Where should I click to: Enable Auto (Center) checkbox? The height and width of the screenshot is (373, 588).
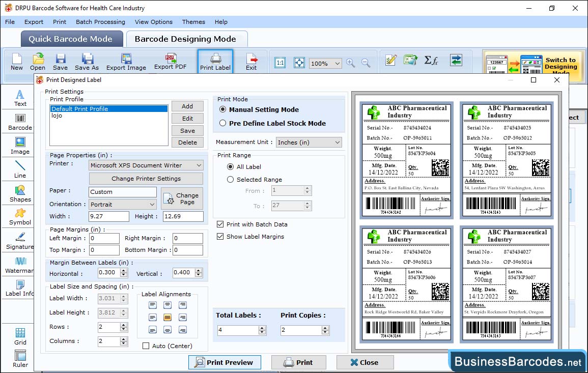146,346
